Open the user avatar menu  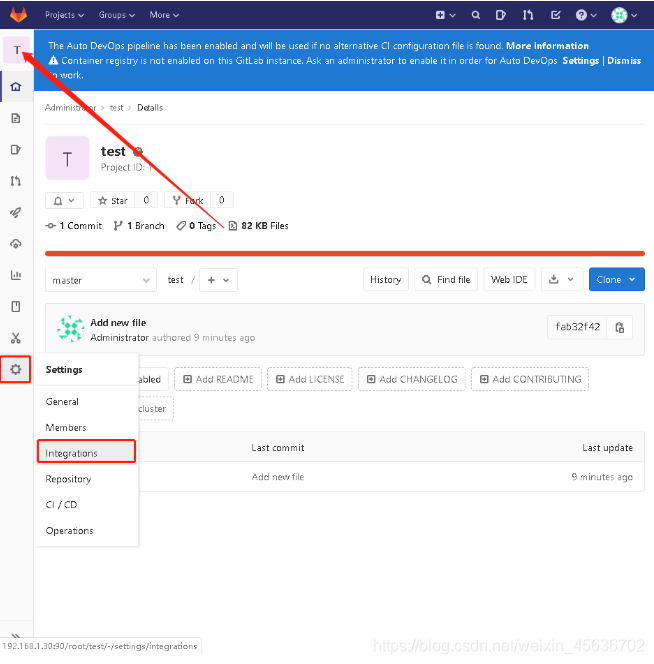(x=624, y=15)
